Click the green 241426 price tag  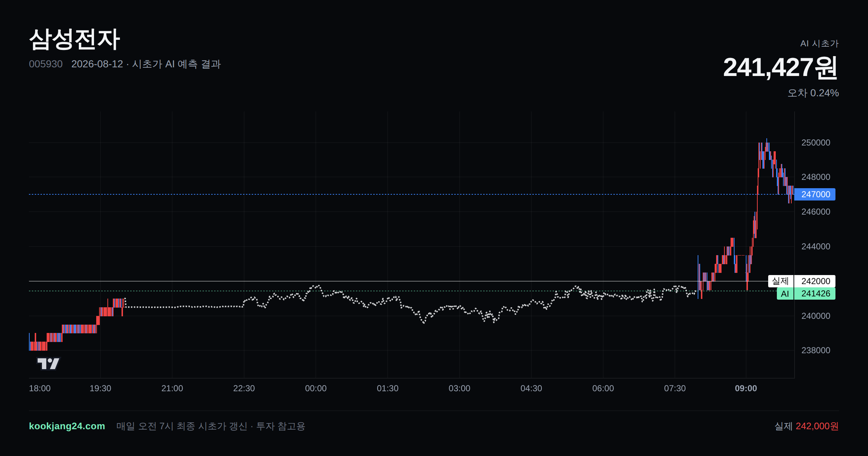tap(815, 294)
